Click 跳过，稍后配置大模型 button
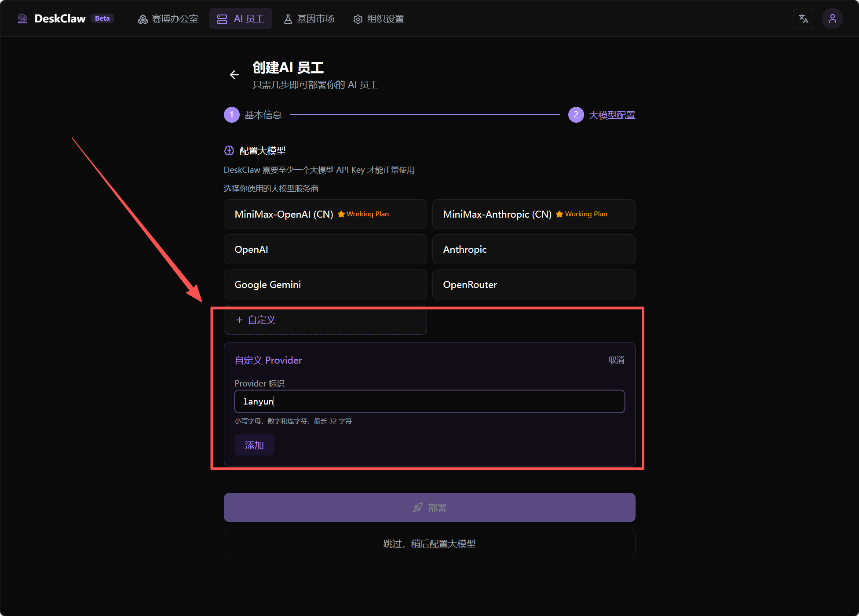Image resolution: width=859 pixels, height=616 pixels. coord(429,544)
